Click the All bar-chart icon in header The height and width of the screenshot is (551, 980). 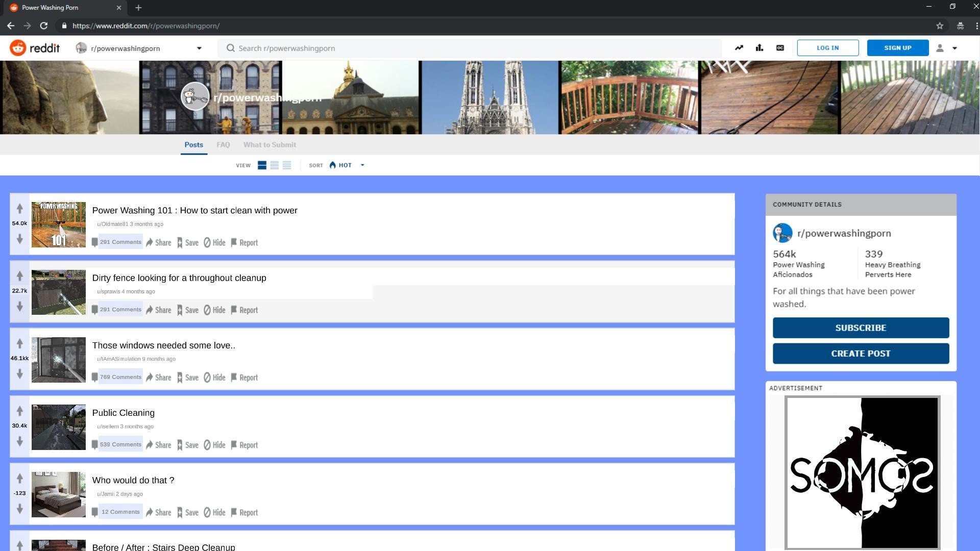[x=759, y=48]
